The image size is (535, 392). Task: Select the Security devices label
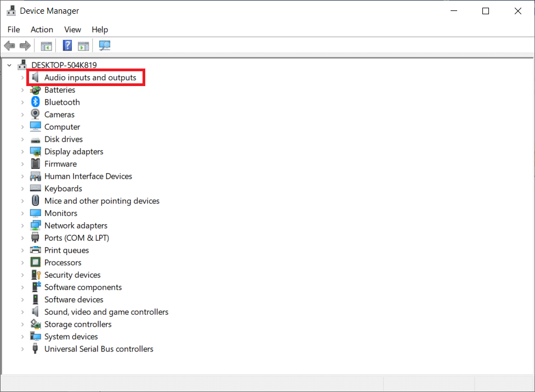click(72, 275)
